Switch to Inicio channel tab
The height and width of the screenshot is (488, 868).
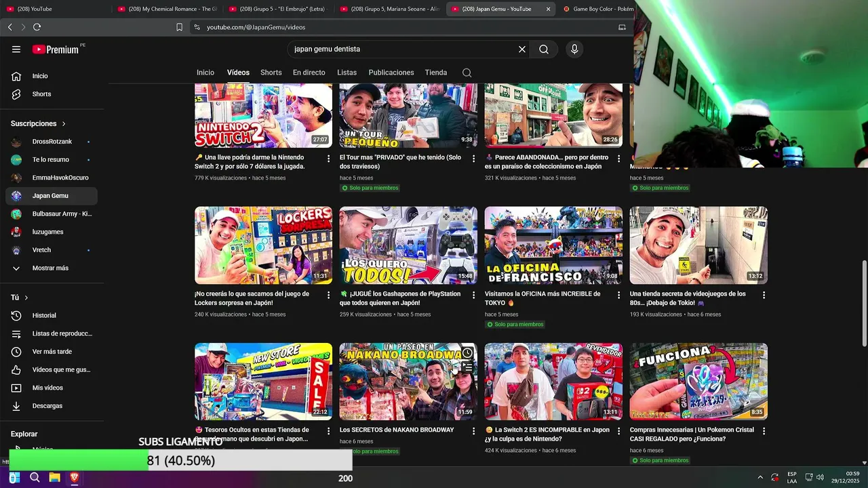[x=205, y=73]
